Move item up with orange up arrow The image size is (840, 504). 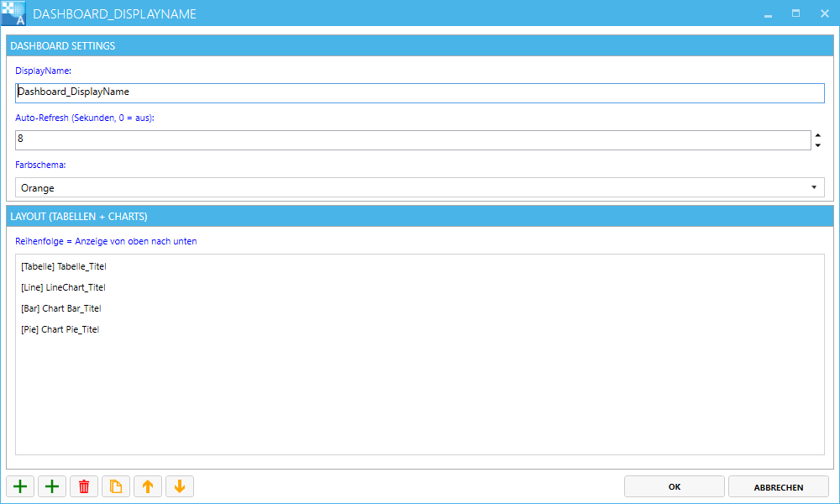pos(148,486)
